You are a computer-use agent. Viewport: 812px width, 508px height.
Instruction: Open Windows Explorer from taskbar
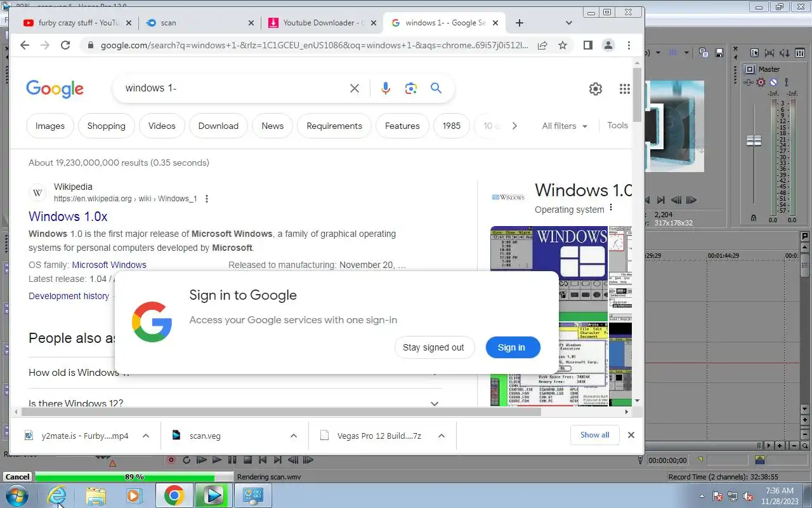coord(96,496)
